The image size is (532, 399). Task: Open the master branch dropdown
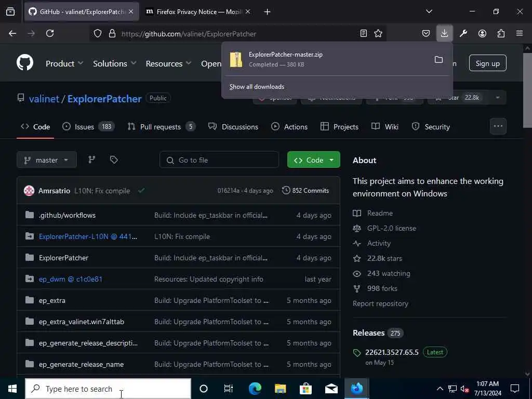coord(47,160)
